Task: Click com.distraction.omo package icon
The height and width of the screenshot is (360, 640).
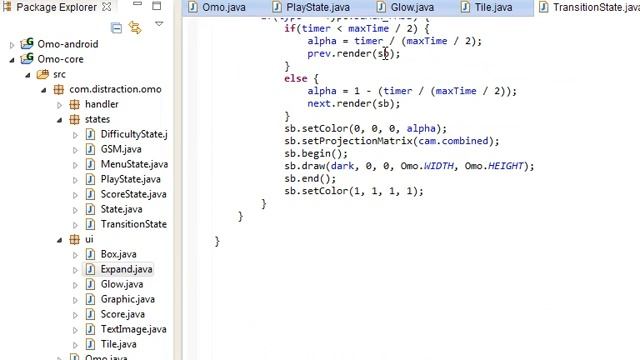Action: 59,89
